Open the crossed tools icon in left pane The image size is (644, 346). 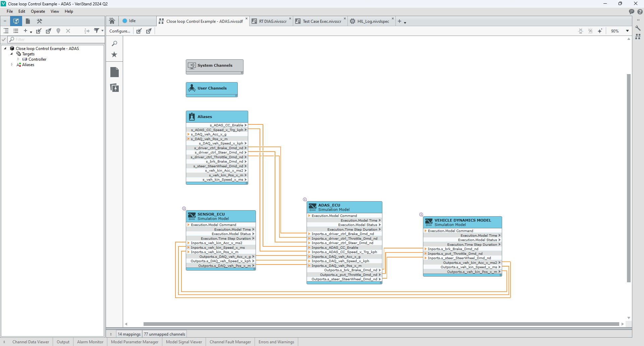click(39, 21)
